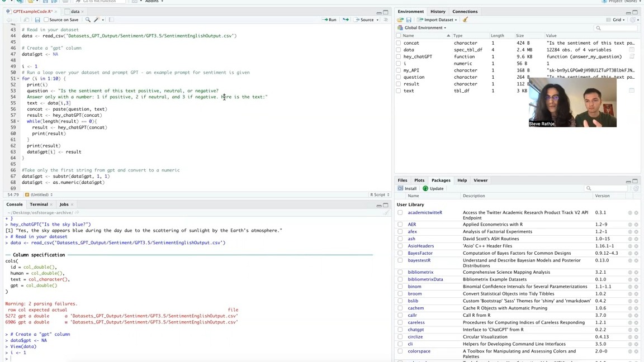The height and width of the screenshot is (362, 644).
Task: Open the Global Environment dropdown
Action: (x=422, y=28)
